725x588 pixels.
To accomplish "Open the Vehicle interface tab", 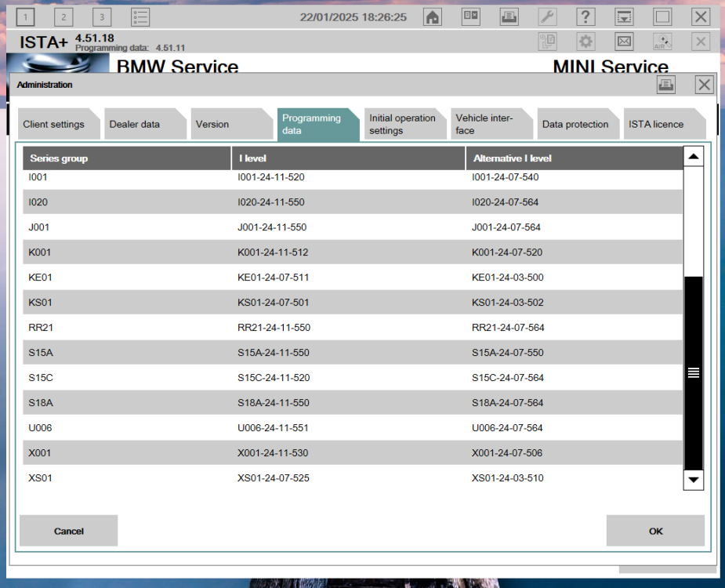I will coord(484,125).
